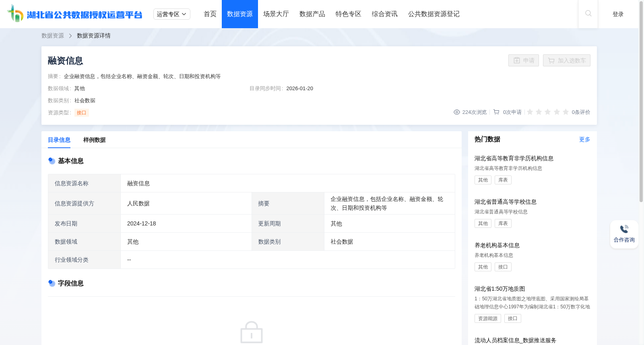644x345 pixels.
Task: Click the 人民数据 provider cell
Action: pos(186,203)
